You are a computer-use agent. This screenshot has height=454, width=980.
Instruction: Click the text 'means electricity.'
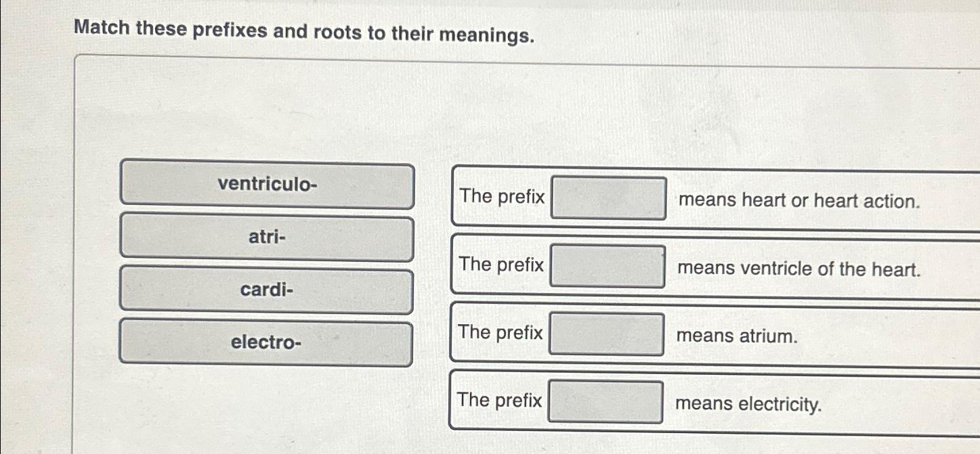pyautogui.click(x=748, y=403)
